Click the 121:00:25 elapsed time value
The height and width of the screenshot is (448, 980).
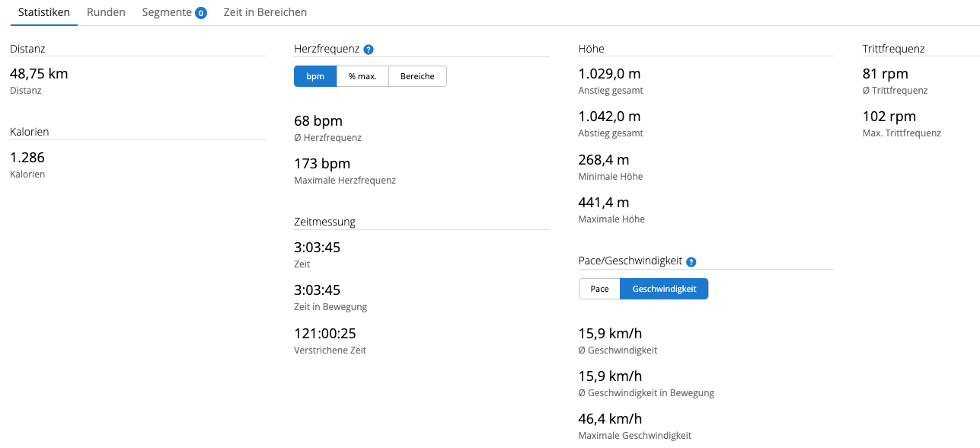325,334
